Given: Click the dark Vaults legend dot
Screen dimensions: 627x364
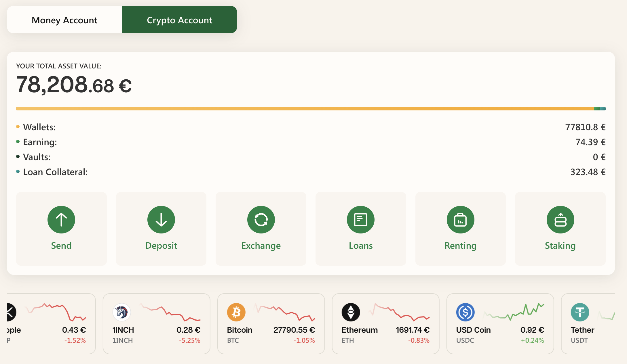Looking at the screenshot, I should click(x=18, y=156).
